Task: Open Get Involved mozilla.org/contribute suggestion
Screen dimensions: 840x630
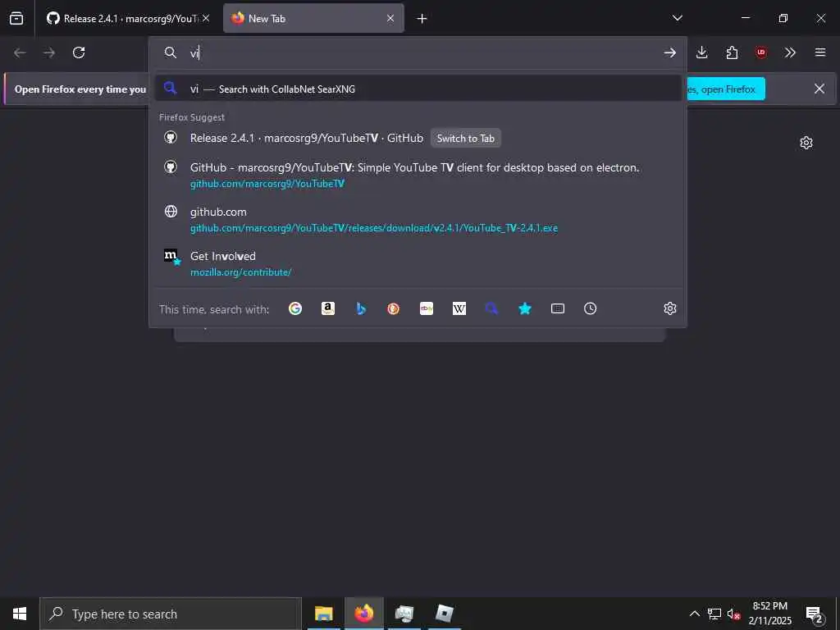Action: [418, 263]
